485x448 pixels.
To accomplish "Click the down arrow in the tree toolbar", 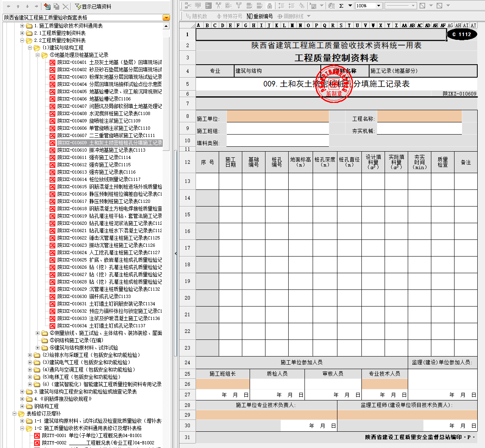I will 27,6.
